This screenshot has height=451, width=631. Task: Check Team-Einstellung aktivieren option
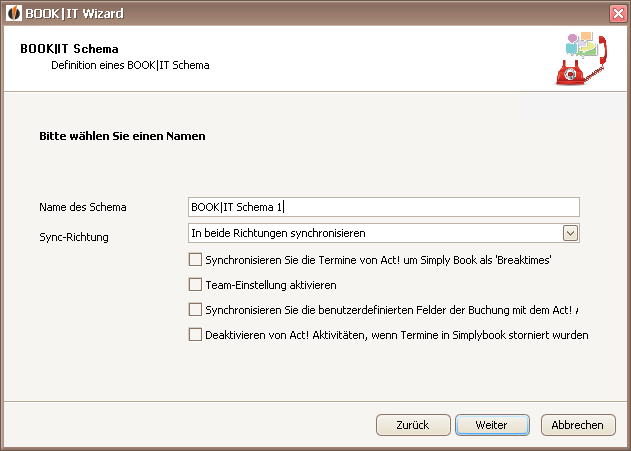(x=195, y=284)
